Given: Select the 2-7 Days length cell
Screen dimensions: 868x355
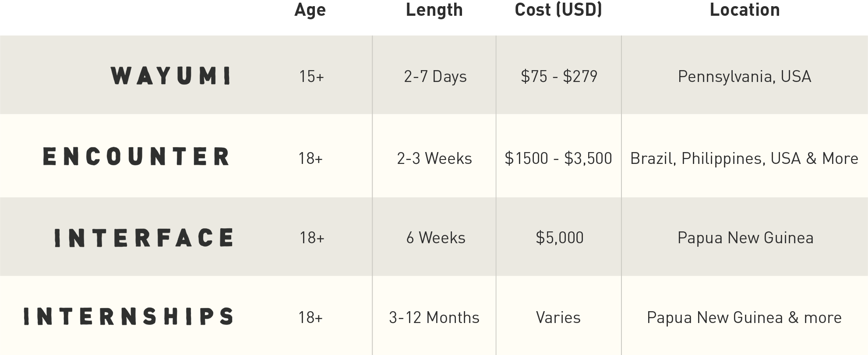Looking at the screenshot, I should [x=435, y=77].
